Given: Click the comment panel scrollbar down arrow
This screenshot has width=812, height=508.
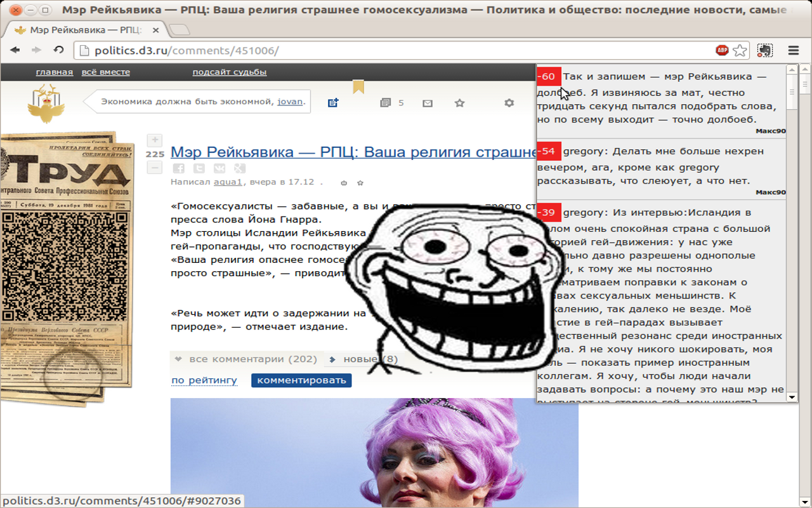Looking at the screenshot, I should coord(792,397).
